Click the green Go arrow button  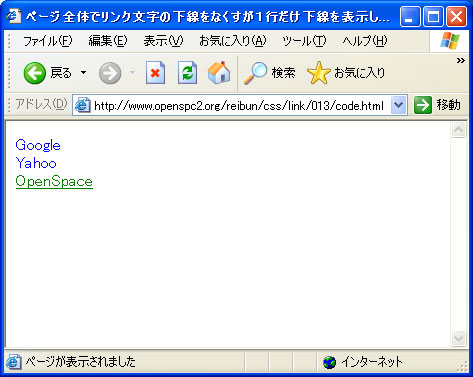423,105
